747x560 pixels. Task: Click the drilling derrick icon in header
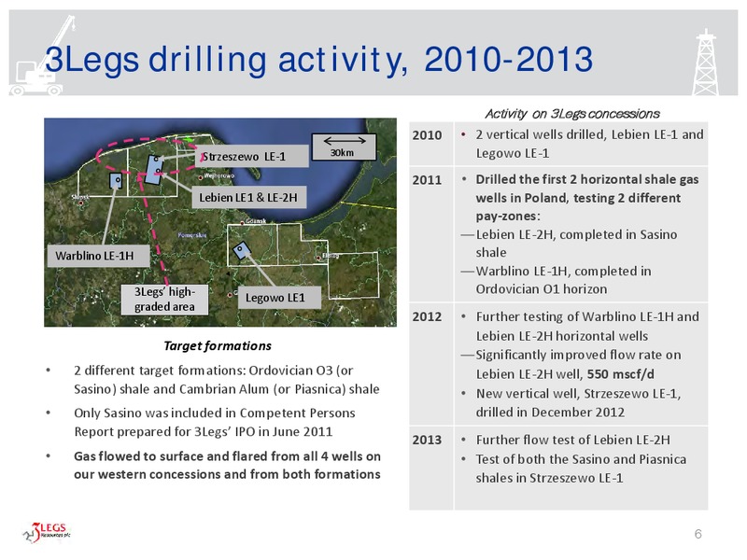(706, 62)
